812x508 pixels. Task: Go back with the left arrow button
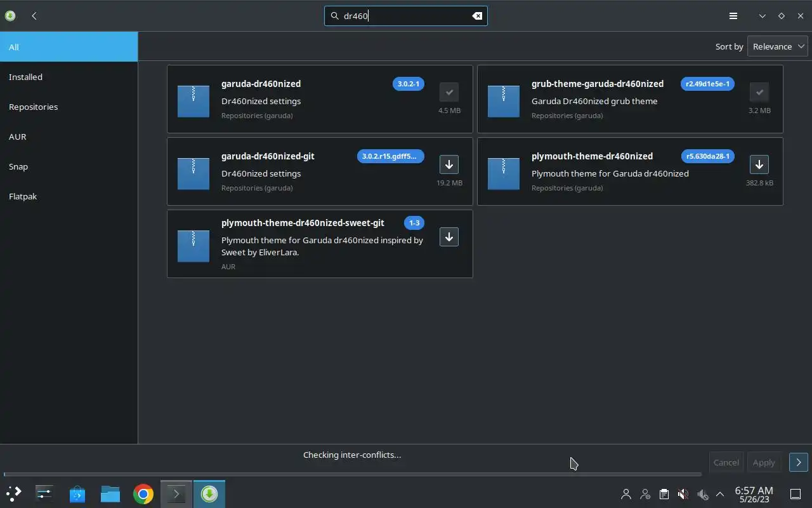(34, 16)
